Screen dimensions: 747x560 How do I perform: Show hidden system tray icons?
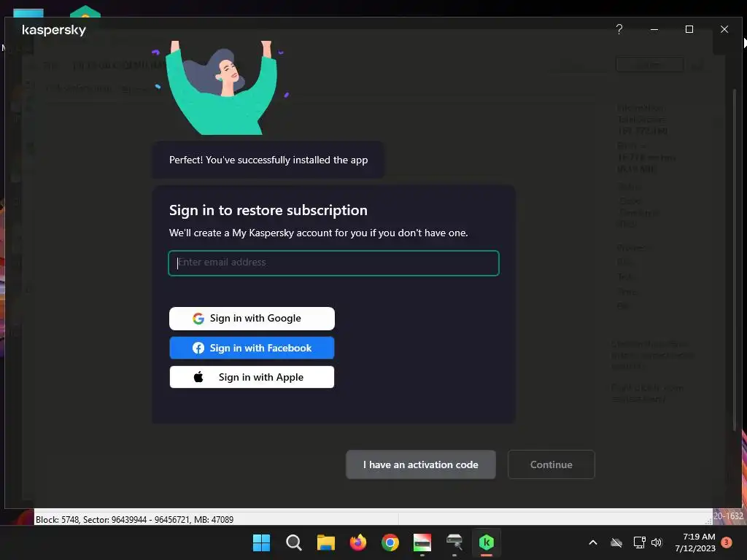coord(593,542)
